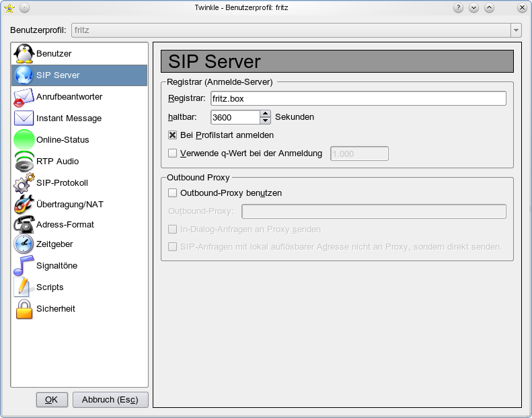Click the gears SIP-Protokoll icon
Screen dimensions: 532x418
click(24, 182)
